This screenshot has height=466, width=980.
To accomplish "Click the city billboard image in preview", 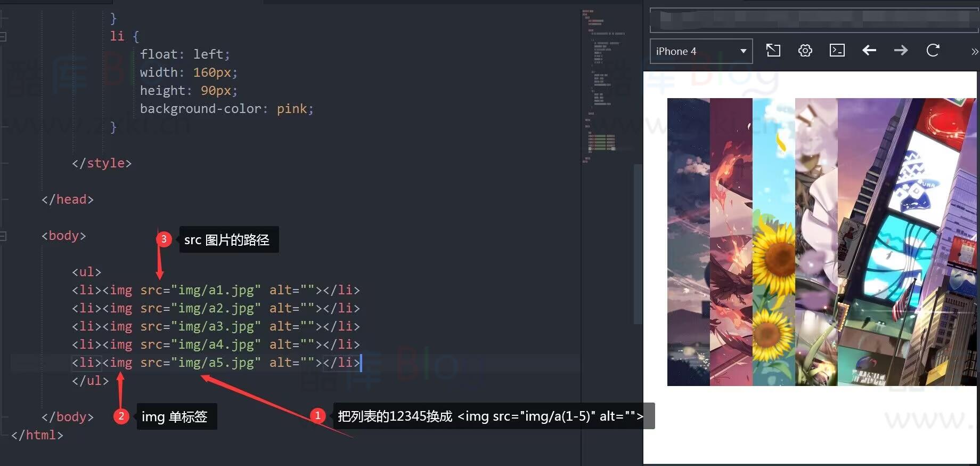I will pyautogui.click(x=907, y=242).
